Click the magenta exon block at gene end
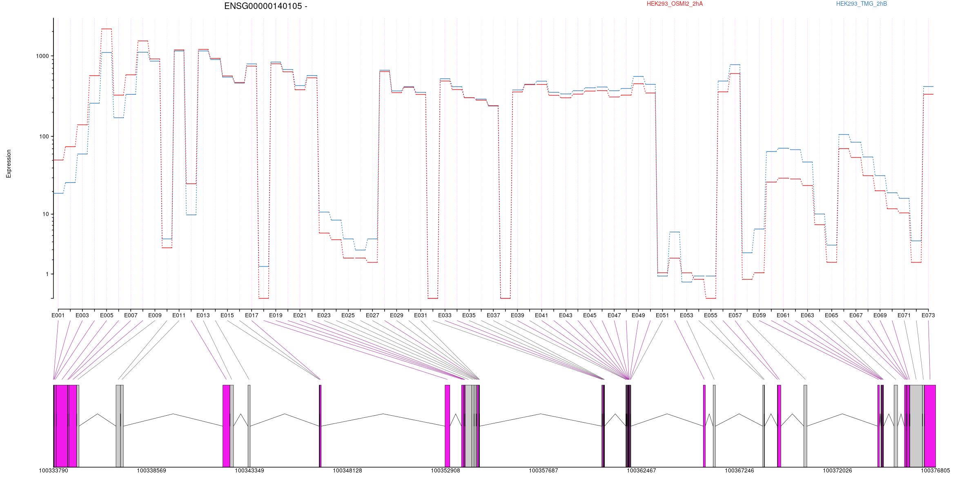This screenshot has width=980, height=490. (930, 426)
